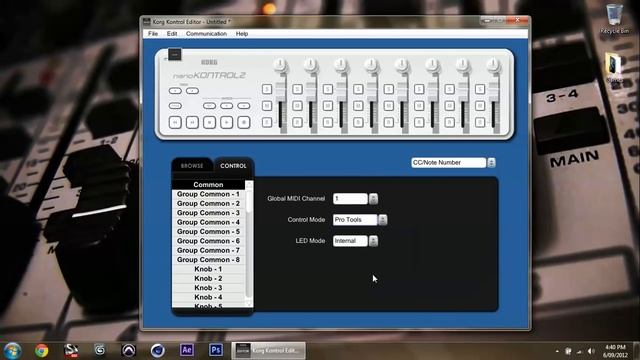Select Knob - 4 in the list
This screenshot has height=360, width=640.
pos(208,297)
